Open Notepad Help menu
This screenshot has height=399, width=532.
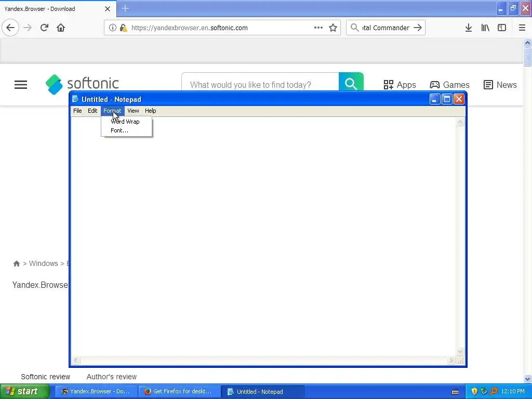pyautogui.click(x=150, y=111)
